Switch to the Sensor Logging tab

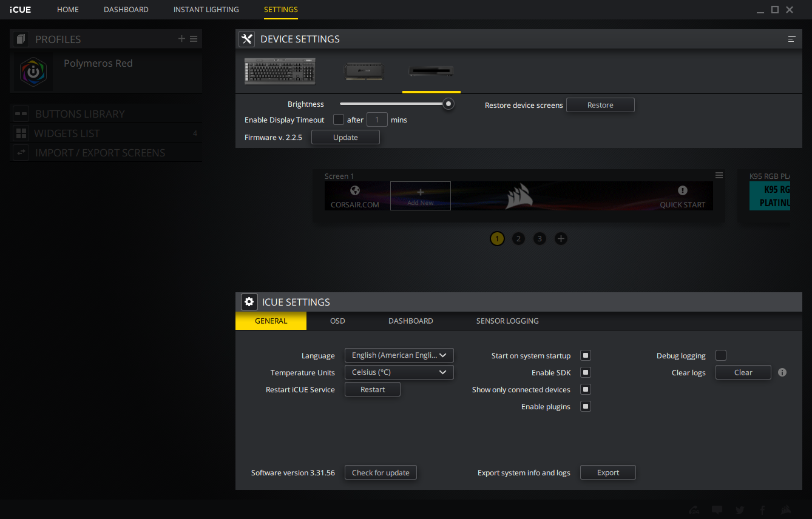coord(507,321)
